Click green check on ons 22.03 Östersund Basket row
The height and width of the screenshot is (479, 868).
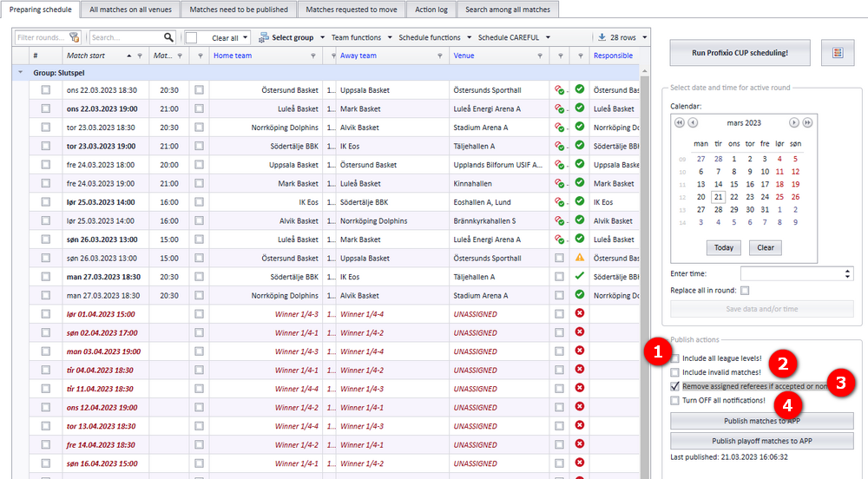[x=580, y=89]
